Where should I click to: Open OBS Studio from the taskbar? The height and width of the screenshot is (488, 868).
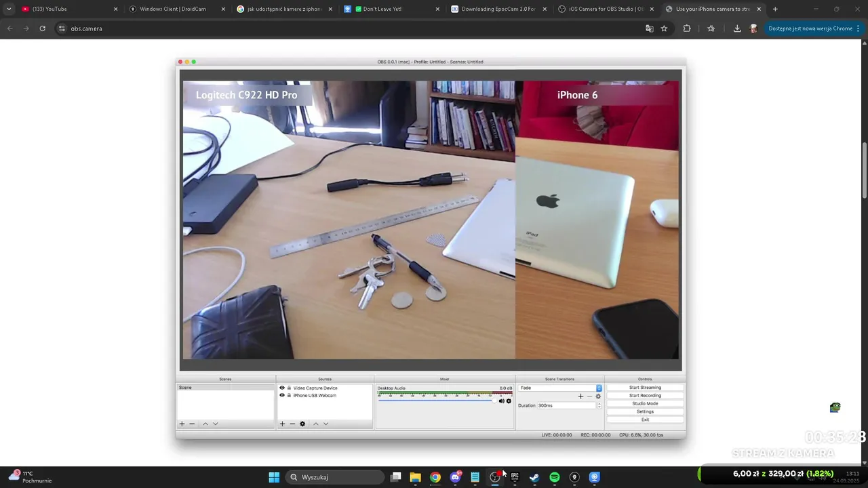coord(495,477)
